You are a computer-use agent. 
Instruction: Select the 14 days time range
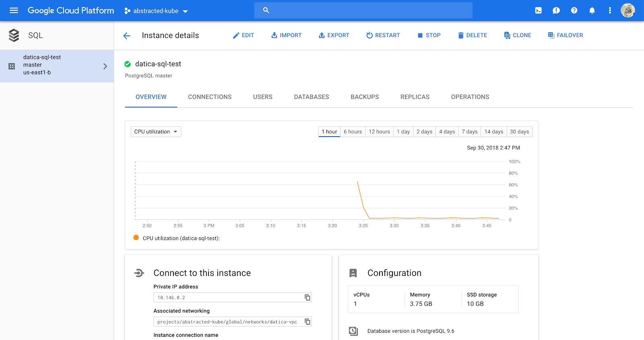point(494,132)
